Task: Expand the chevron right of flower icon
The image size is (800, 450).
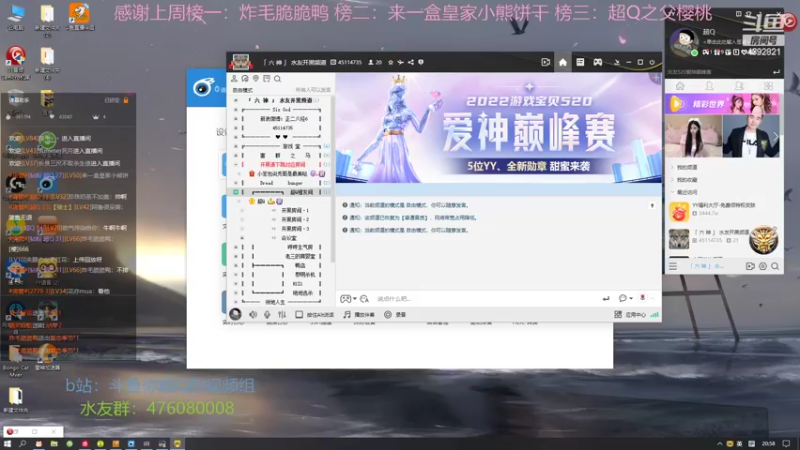Action: pos(652,298)
